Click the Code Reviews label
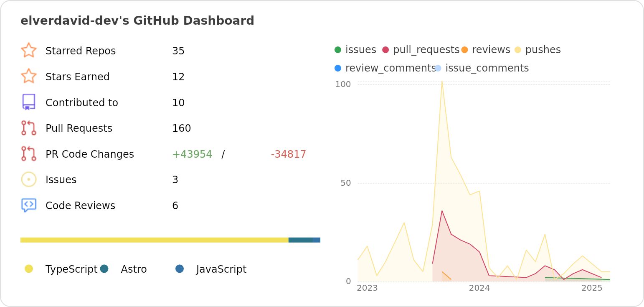The image size is (644, 307). [x=80, y=206]
